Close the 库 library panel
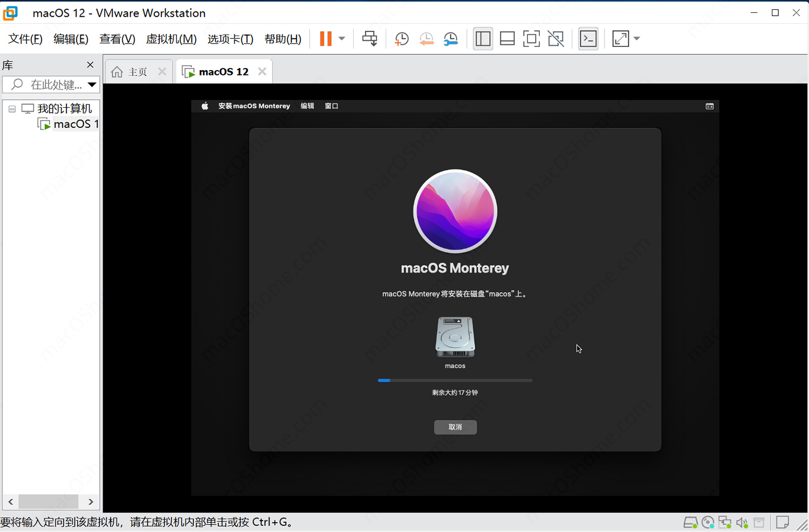The image size is (809, 532). [90, 65]
